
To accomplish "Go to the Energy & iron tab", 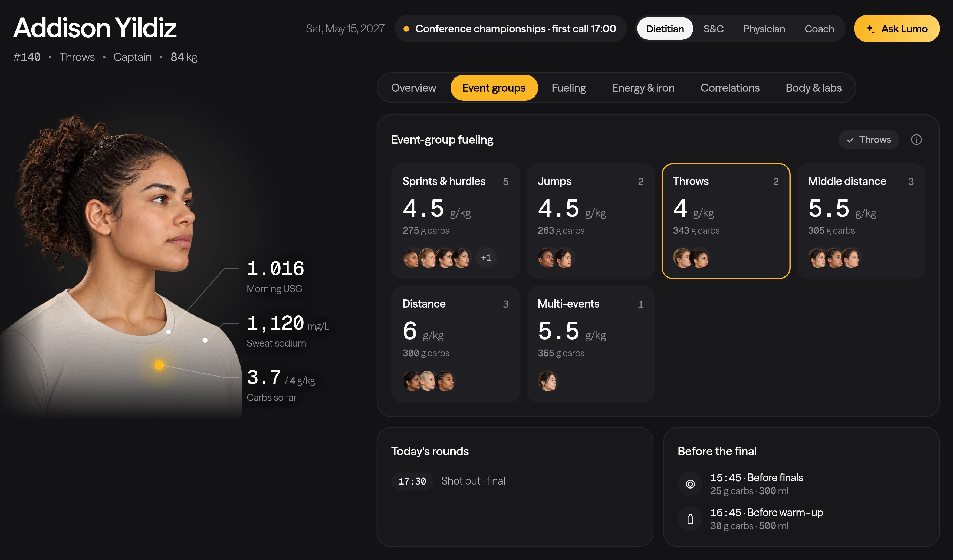I will pyautogui.click(x=643, y=88).
